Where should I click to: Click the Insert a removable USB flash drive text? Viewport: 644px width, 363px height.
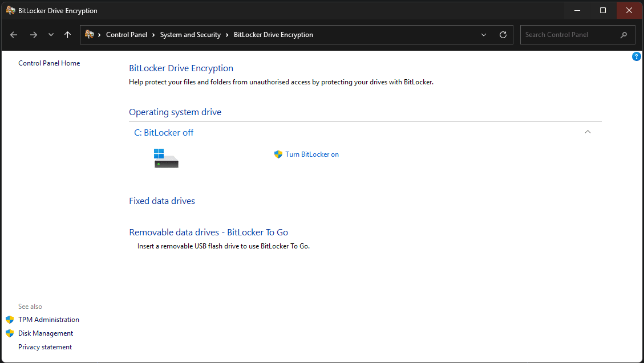pos(224,246)
